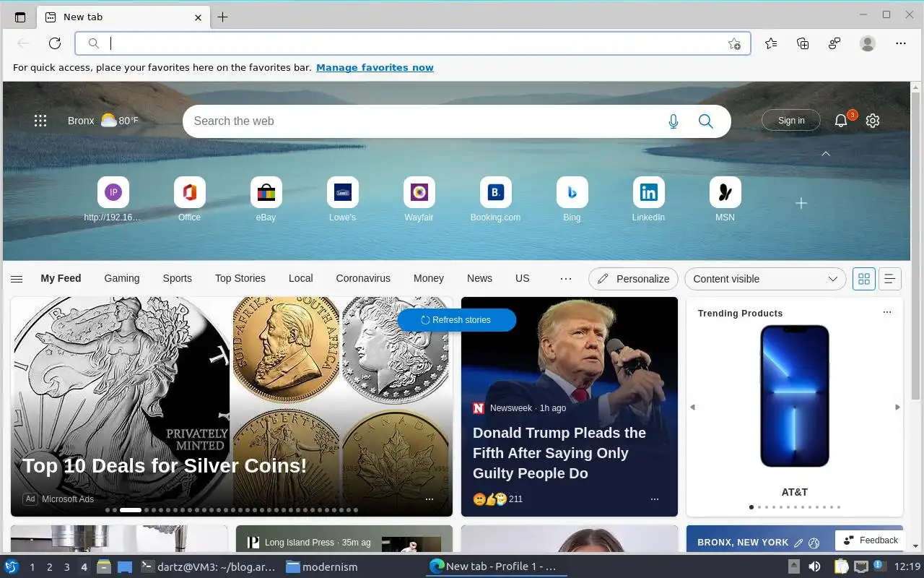
Task: Open the Favorites list icon
Action: pos(771,43)
